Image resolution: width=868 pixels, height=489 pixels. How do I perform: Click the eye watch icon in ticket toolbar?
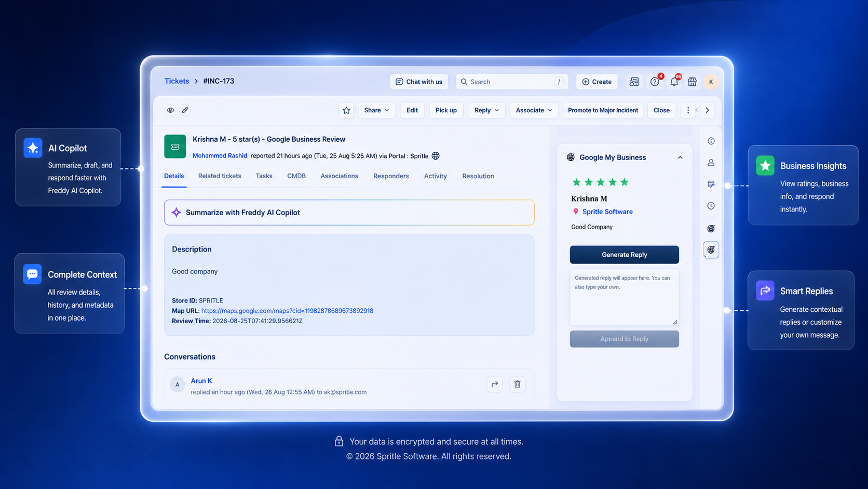pyautogui.click(x=170, y=110)
